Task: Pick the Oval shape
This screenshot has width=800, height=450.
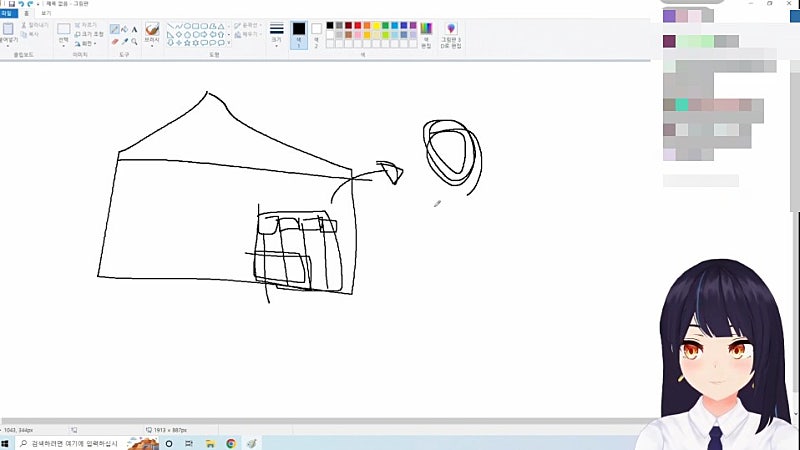Action: tap(187, 26)
